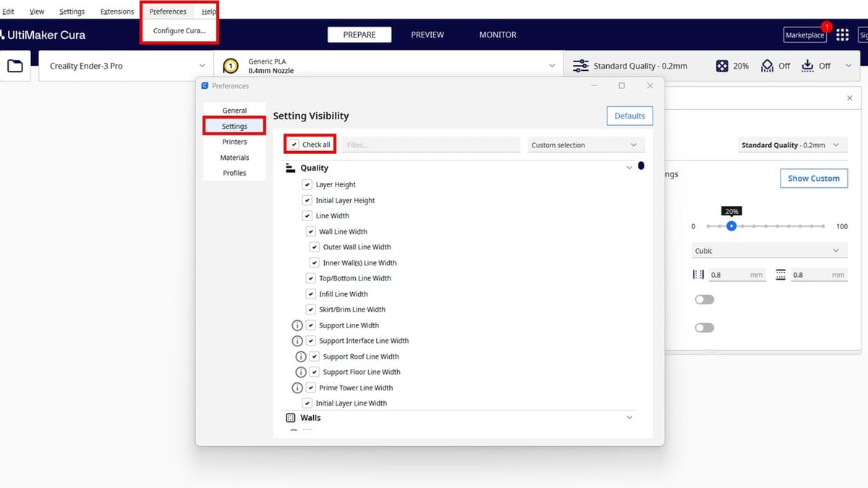Click the Cura logo in the Preferences title bar
The width and height of the screenshot is (868, 488).
pyautogui.click(x=205, y=85)
